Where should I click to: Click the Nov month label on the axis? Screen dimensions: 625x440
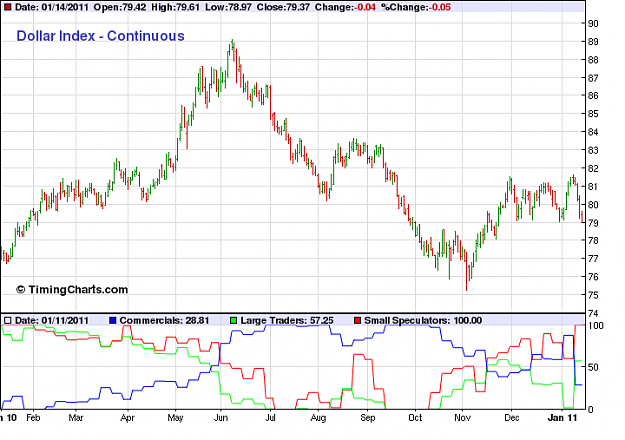pos(462,418)
